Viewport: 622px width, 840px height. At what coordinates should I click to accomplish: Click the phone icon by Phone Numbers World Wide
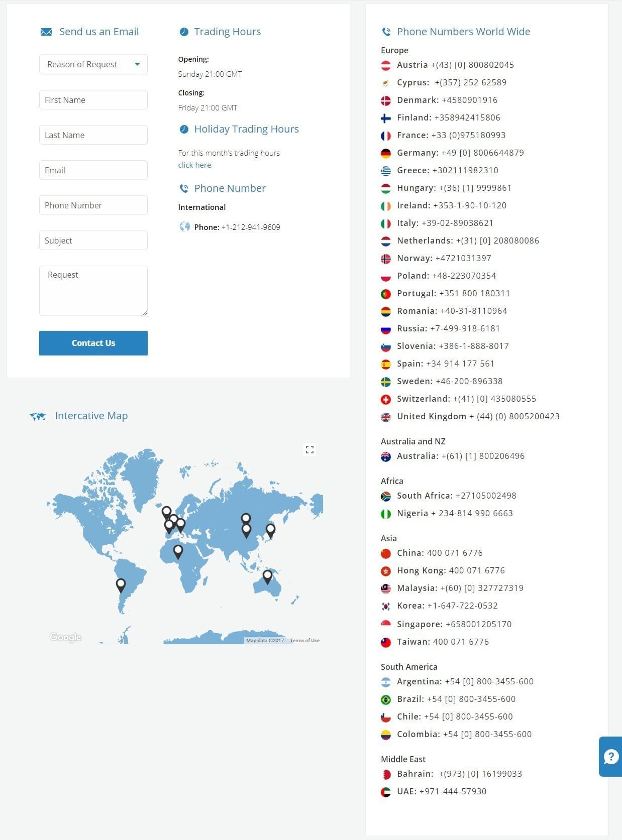[386, 32]
